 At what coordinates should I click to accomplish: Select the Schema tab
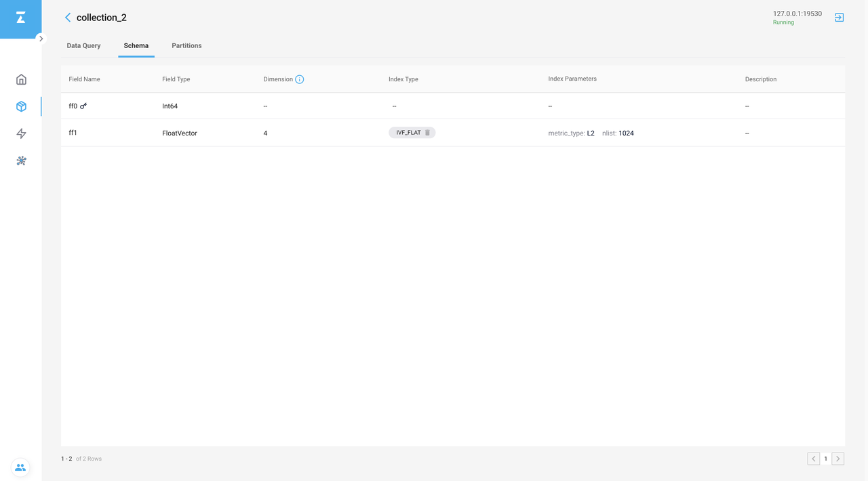point(136,45)
